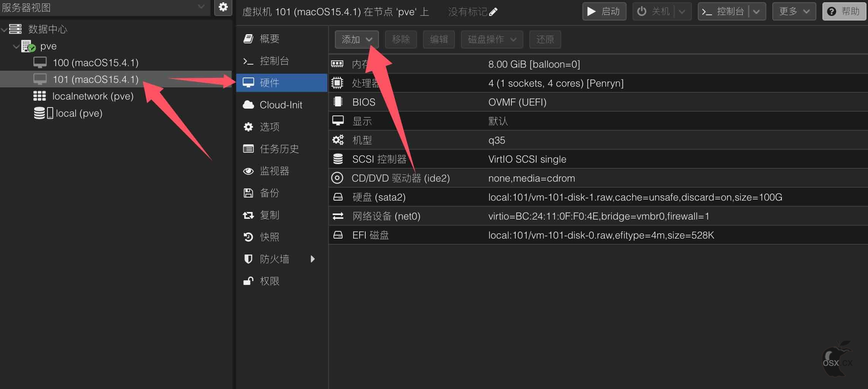Select the 硬盘 (sata2) drive icon

[338, 197]
